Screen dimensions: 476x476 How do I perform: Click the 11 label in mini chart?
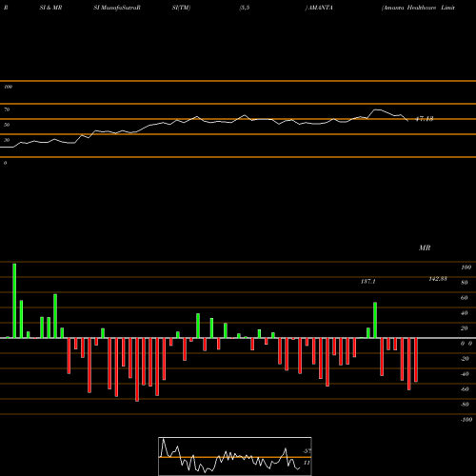click(x=307, y=463)
